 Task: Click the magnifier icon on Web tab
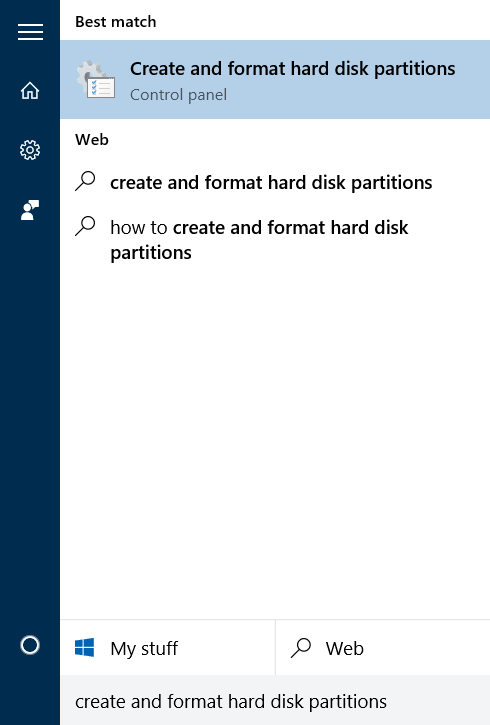301,647
